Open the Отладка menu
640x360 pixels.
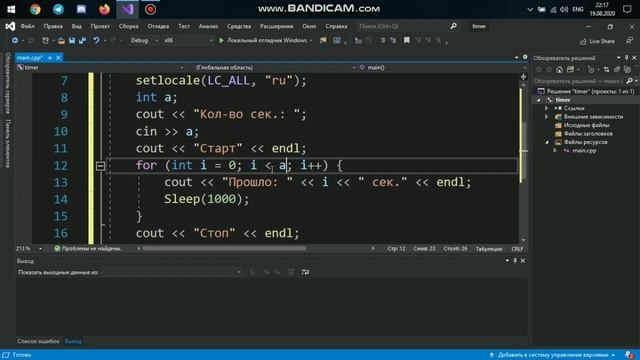click(158, 26)
